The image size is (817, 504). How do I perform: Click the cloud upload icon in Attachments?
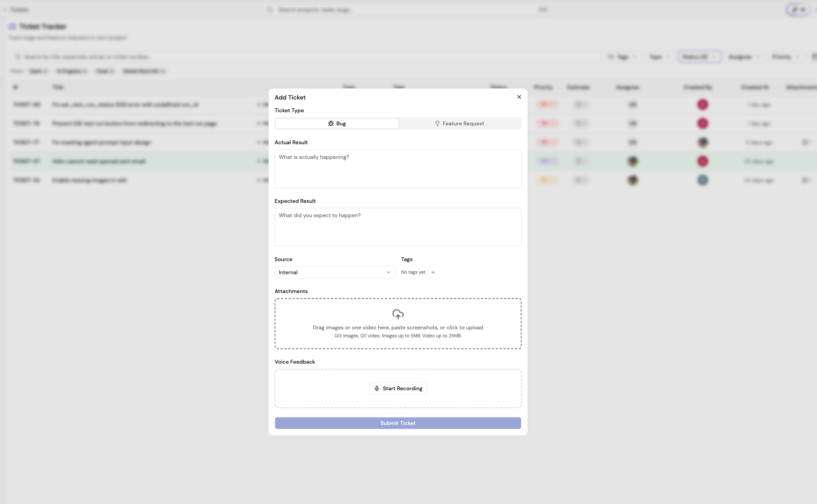click(398, 314)
